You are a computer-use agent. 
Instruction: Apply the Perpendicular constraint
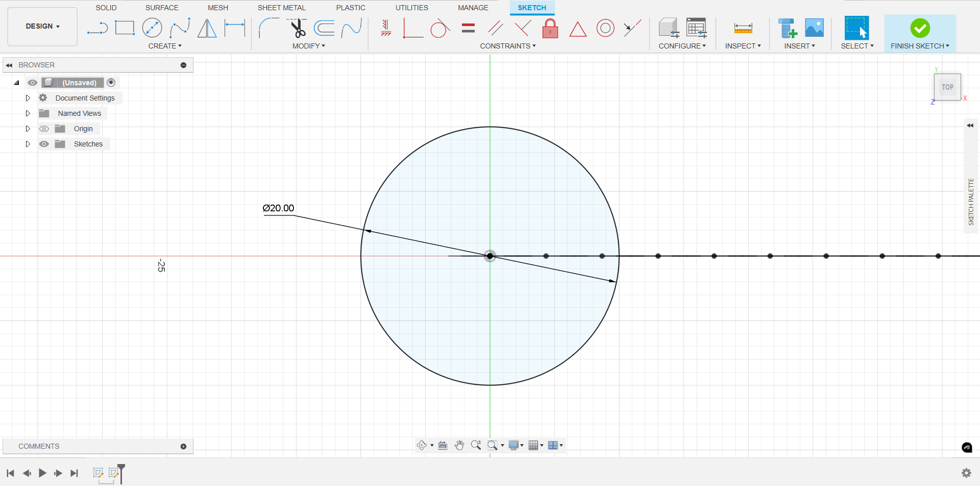point(413,28)
